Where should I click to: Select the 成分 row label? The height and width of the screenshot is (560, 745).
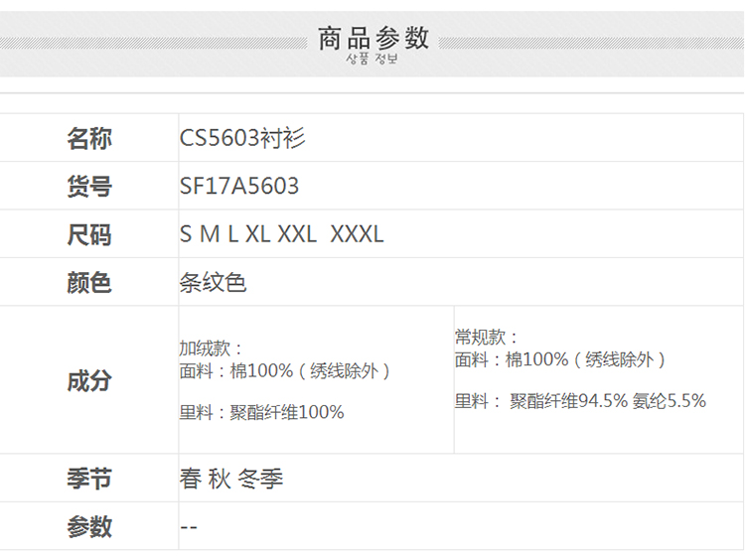pyautogui.click(x=89, y=380)
